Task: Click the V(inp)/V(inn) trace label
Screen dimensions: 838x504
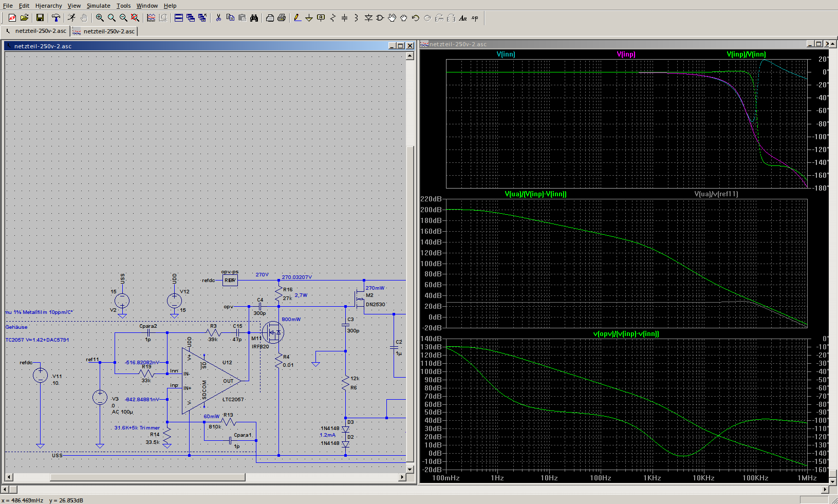Action: pyautogui.click(x=746, y=54)
